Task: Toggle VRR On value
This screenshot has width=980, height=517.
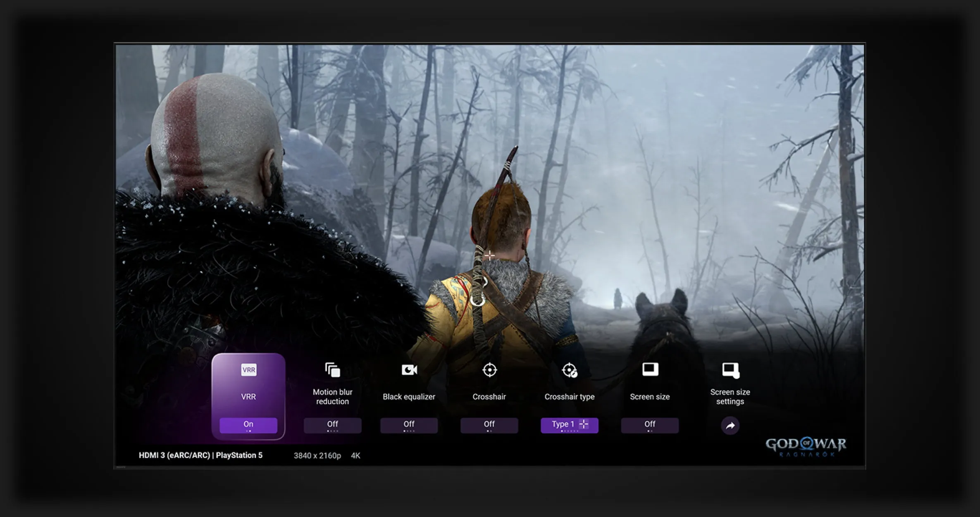Action: point(248,425)
